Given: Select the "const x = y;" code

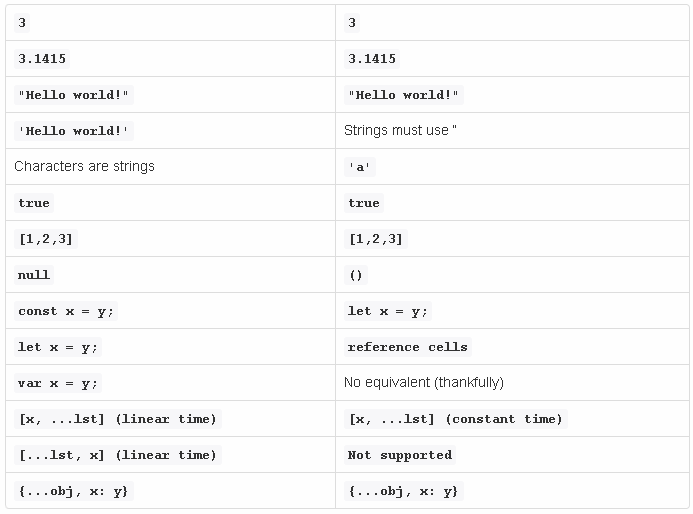Looking at the screenshot, I should click(x=66, y=311).
